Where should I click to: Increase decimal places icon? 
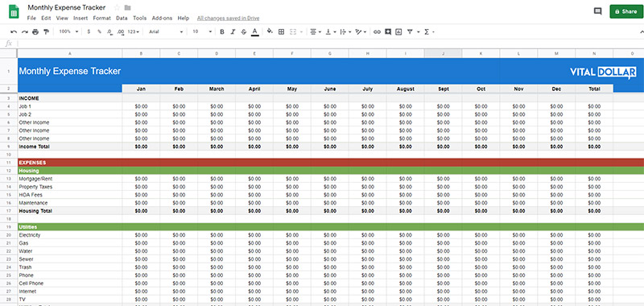(120, 31)
